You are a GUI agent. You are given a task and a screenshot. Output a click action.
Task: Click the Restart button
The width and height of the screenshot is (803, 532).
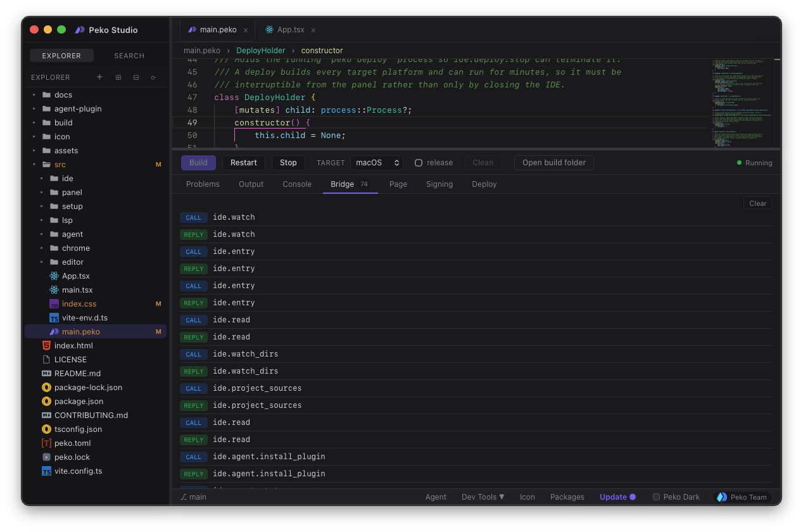244,163
